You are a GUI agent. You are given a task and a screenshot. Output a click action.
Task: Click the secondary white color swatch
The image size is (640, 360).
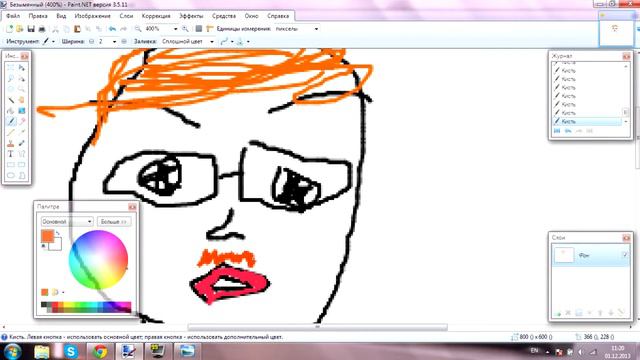click(x=56, y=244)
